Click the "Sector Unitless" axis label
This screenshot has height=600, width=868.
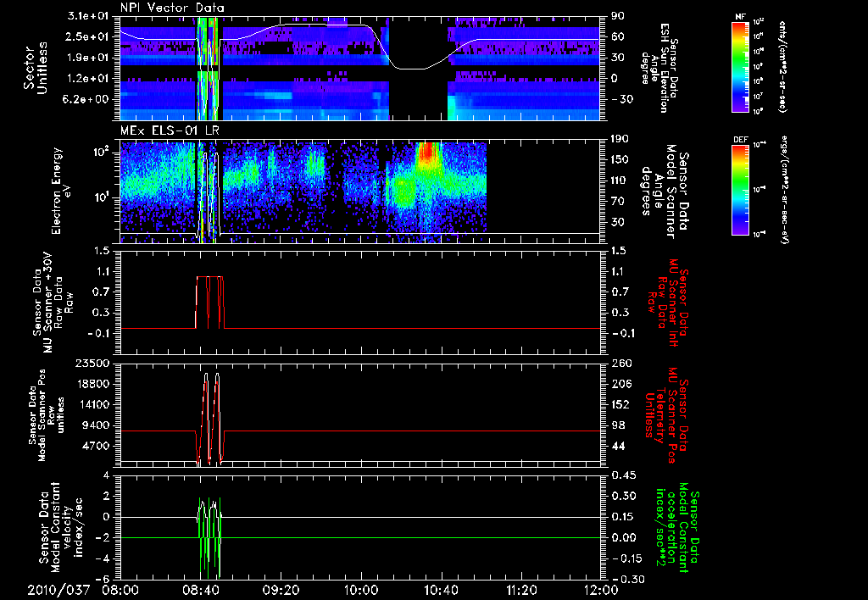36,68
